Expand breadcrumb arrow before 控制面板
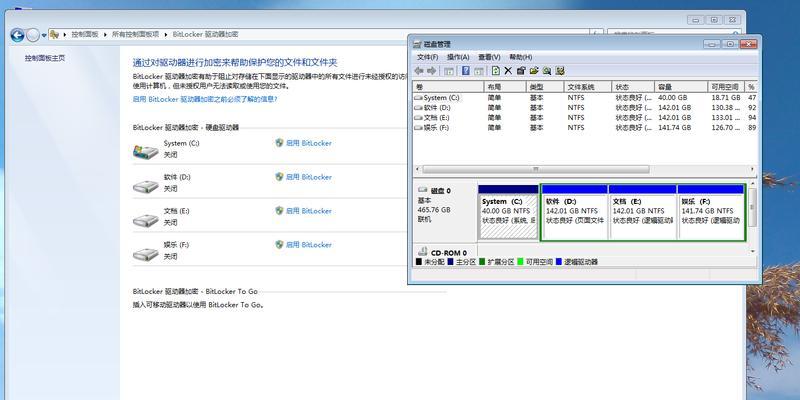800x400 pixels. (x=64, y=35)
